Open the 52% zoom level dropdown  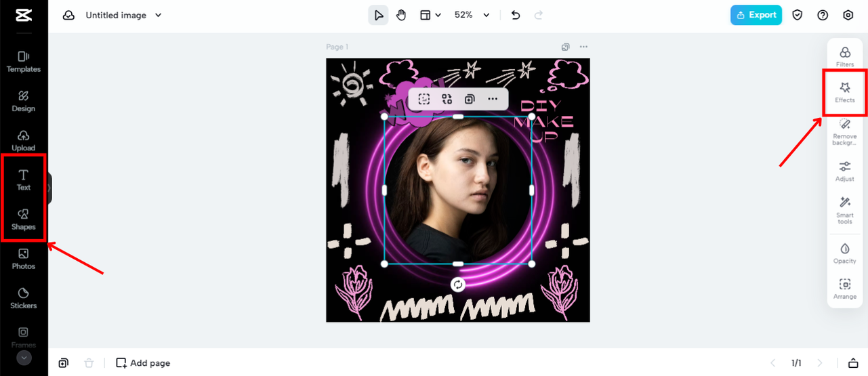[472, 15]
